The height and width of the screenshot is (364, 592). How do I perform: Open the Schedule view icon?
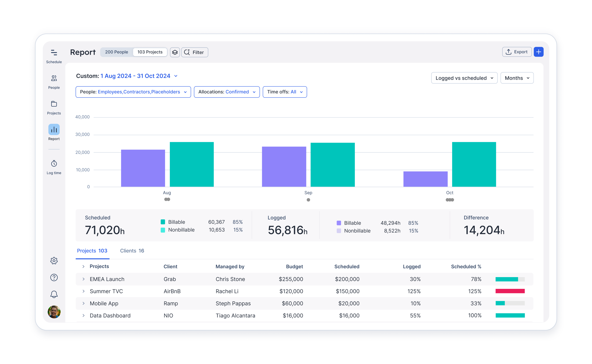tap(54, 53)
